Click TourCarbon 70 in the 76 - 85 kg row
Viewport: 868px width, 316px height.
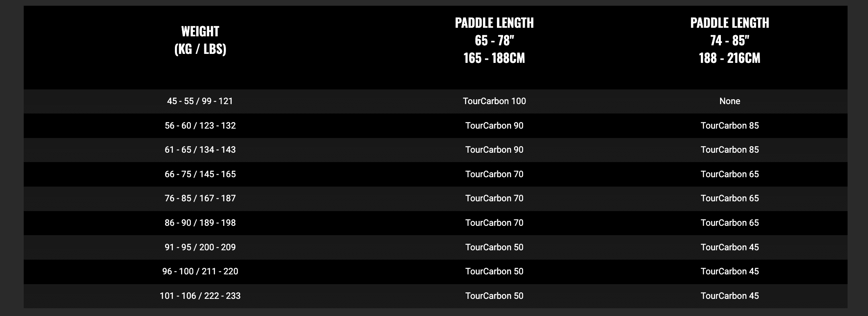pos(494,198)
